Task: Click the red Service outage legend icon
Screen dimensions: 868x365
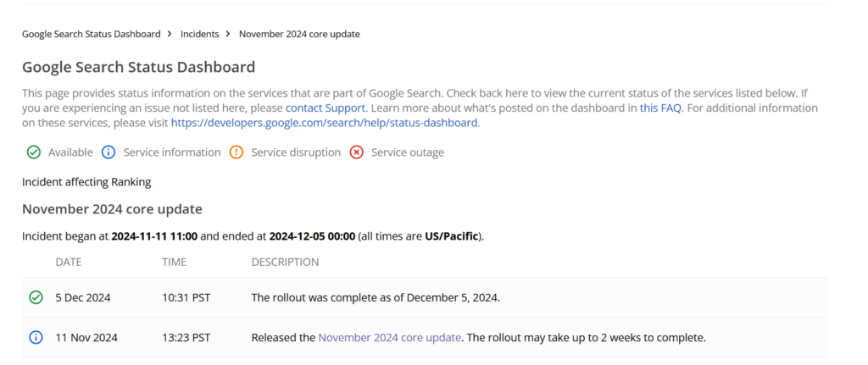Action: click(x=357, y=152)
